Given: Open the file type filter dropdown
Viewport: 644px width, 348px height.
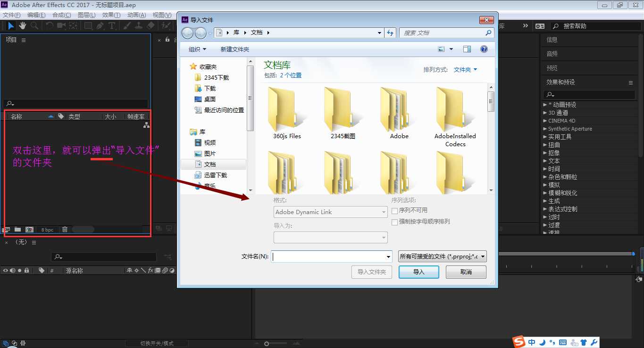Looking at the screenshot, I should (x=443, y=257).
